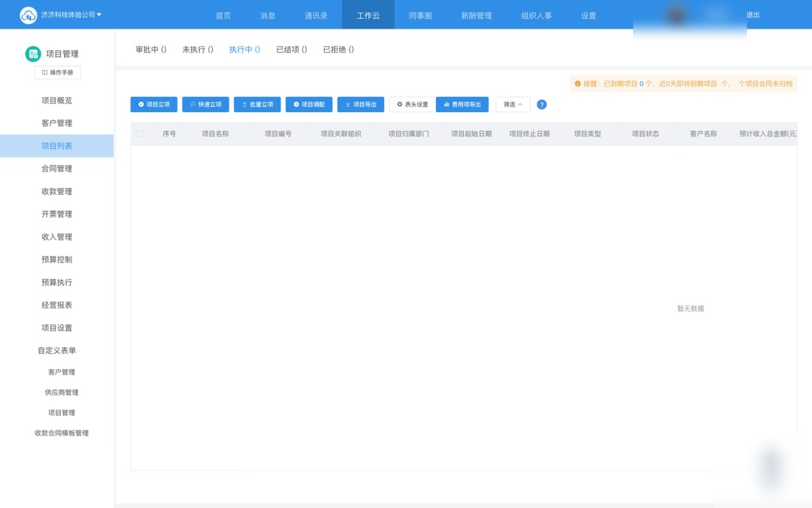The width and height of the screenshot is (812, 508).
Task: Switch to the 未执行 tab
Action: [x=197, y=49]
